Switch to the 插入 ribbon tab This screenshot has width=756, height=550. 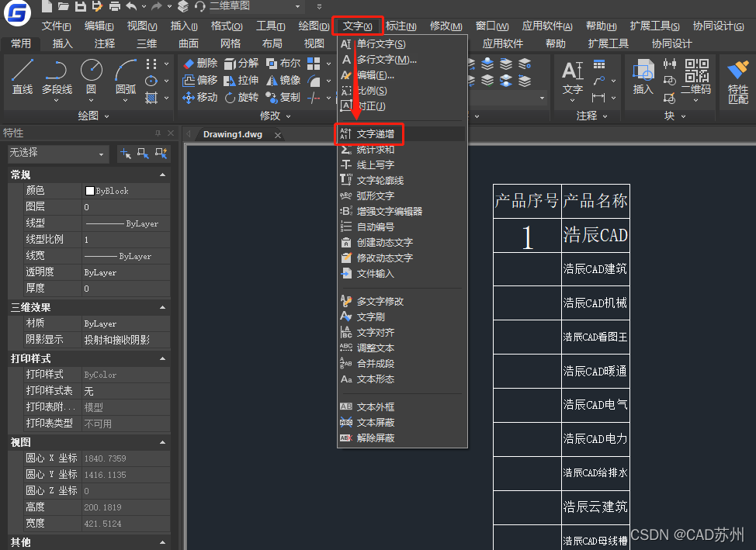pos(63,44)
